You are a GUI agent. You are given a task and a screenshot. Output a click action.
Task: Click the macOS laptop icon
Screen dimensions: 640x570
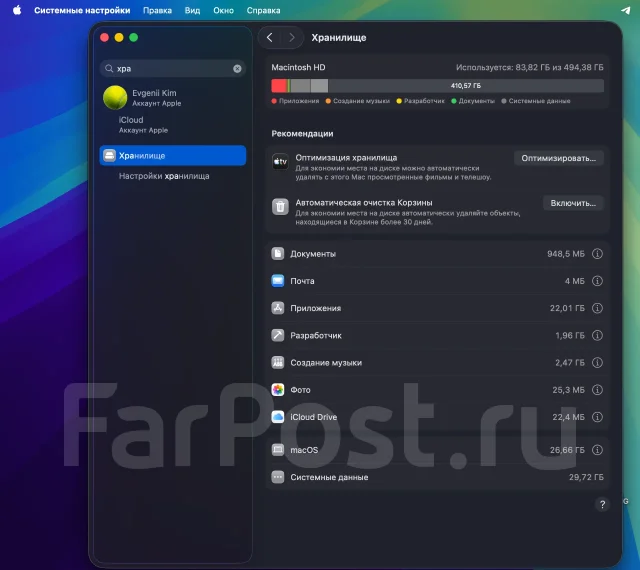(x=278, y=450)
